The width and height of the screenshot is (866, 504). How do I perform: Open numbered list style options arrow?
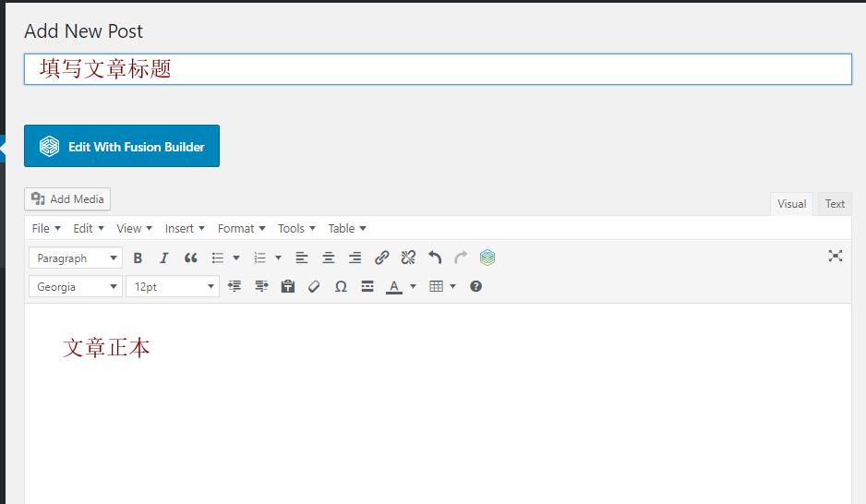(279, 258)
